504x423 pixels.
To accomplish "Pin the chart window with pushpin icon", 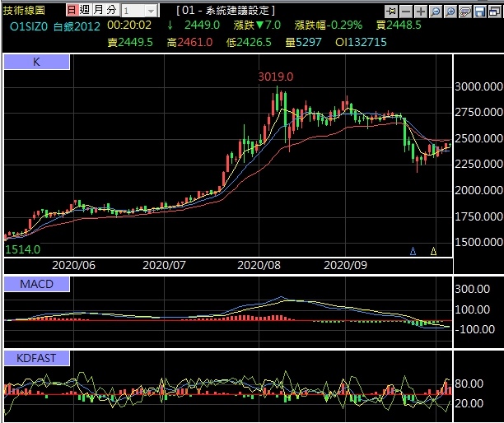I will (391, 12).
